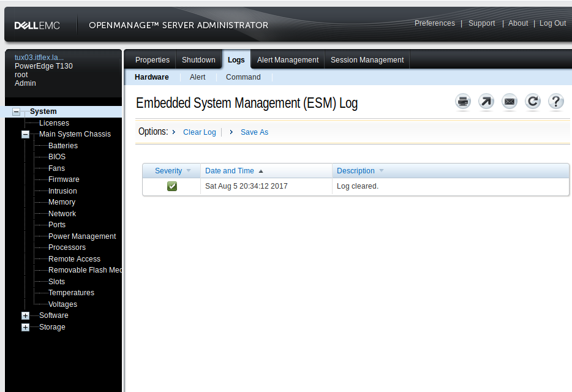Open Processors in the tree
The width and height of the screenshot is (572, 392).
[x=67, y=247]
